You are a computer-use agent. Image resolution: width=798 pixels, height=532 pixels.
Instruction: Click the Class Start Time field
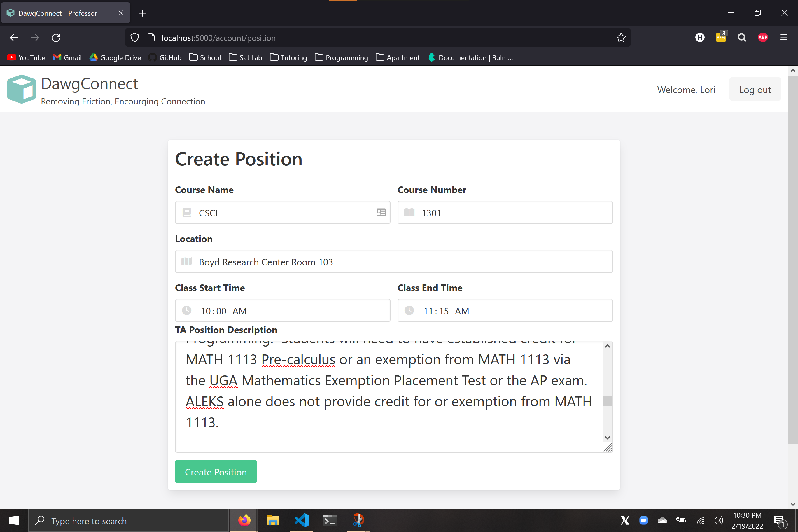[x=282, y=310]
